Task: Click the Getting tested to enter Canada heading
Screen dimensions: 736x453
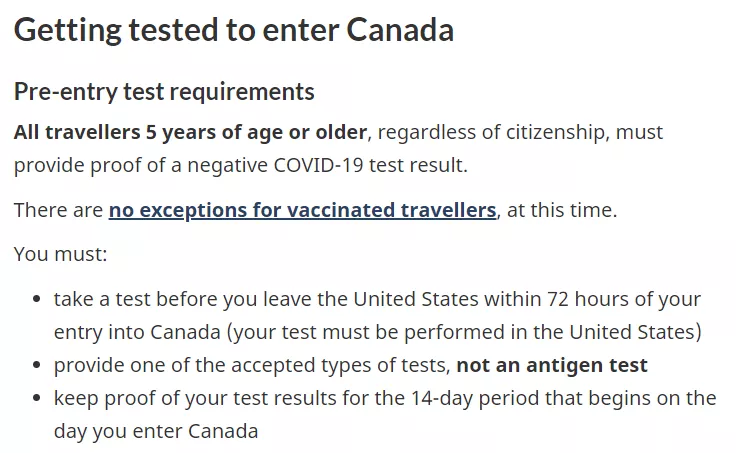Action: (x=234, y=30)
